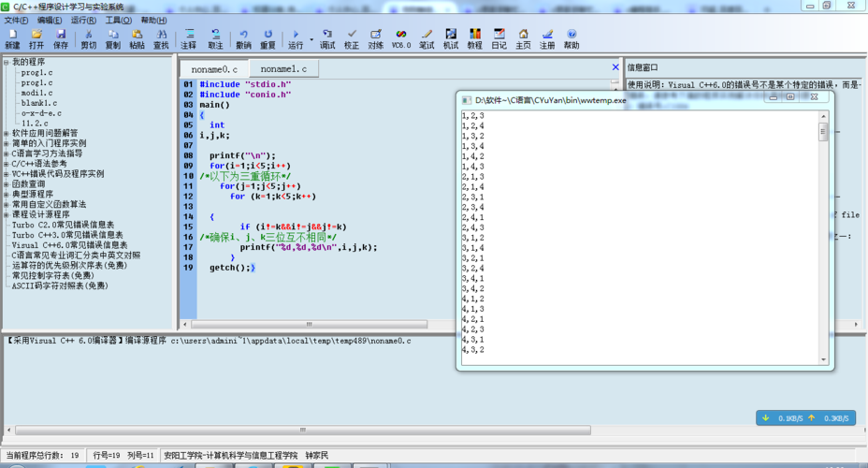The image size is (868, 468).
Task: Paste with the 粘贴 clipboard icon
Action: click(x=137, y=38)
